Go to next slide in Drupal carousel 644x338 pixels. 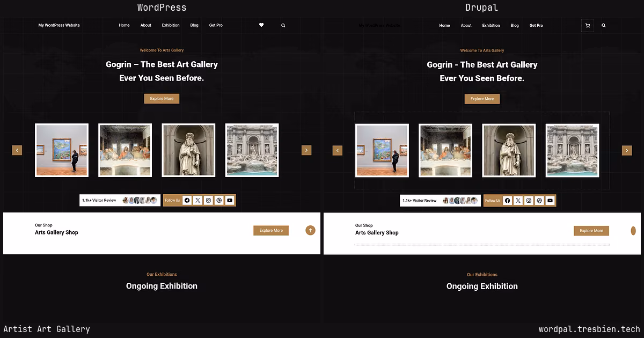click(x=627, y=150)
